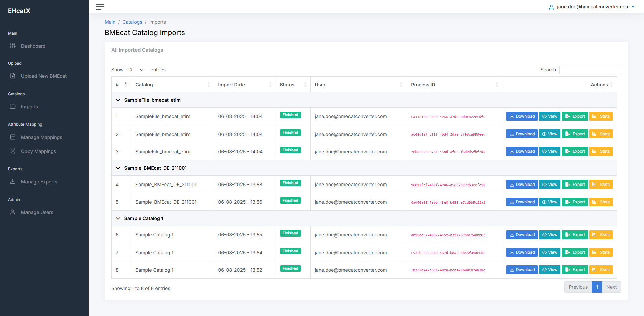Screen dimensions: 644x316
Task: Sort table by Status column
Action: 293,85
